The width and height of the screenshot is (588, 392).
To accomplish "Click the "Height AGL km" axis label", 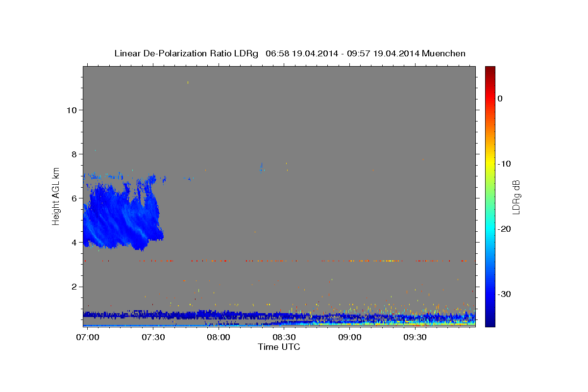I will pos(56,196).
